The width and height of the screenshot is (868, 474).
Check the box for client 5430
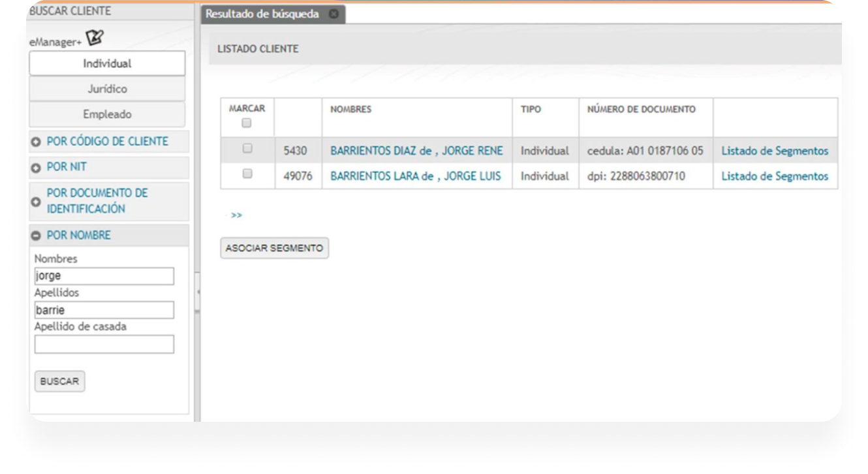pyautogui.click(x=247, y=149)
